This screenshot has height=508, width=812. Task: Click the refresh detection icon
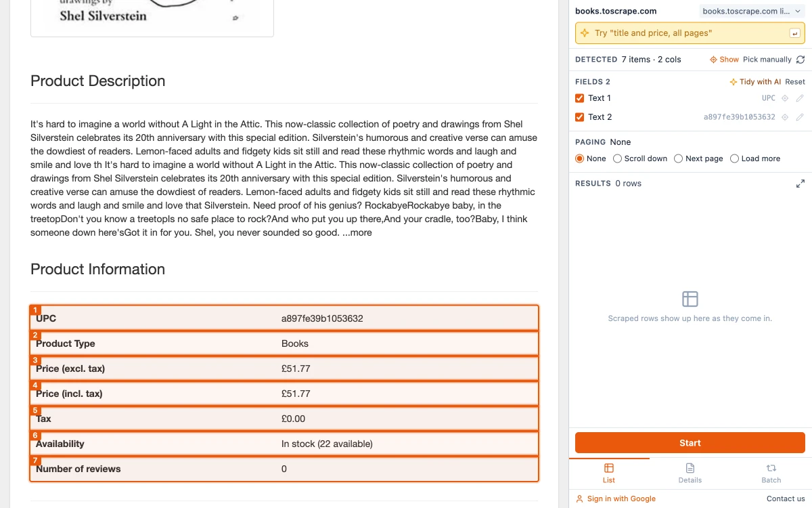800,60
